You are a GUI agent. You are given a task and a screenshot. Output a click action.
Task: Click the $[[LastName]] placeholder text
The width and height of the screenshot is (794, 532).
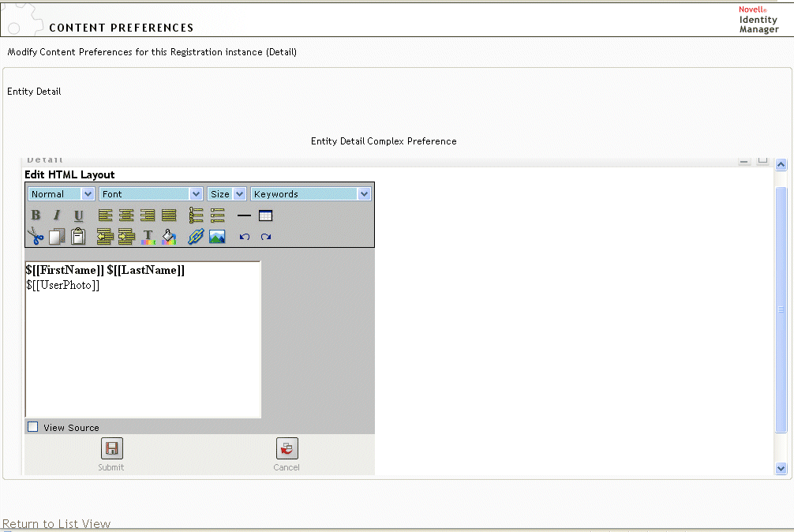(146, 270)
